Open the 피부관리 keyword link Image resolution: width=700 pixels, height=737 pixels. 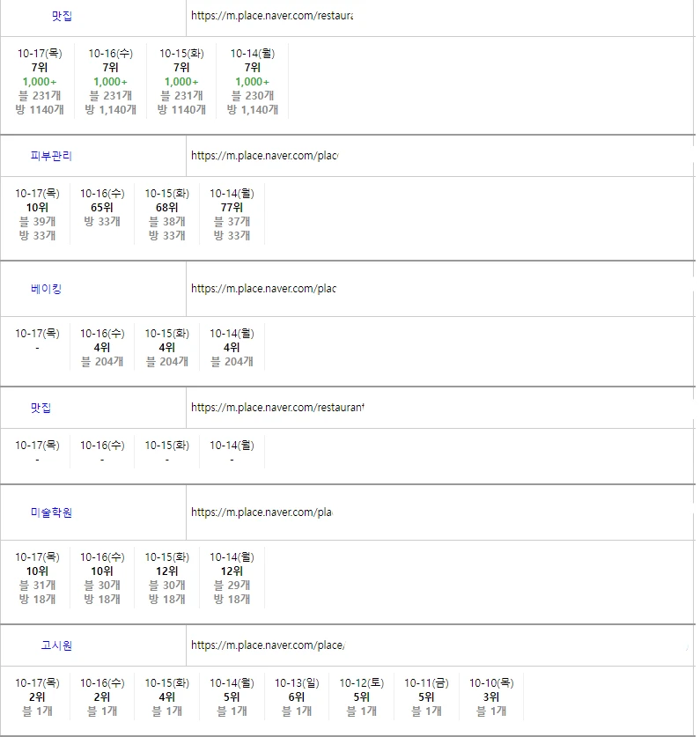coord(51,156)
